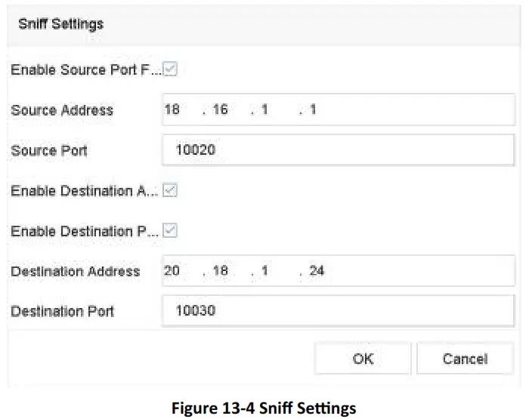Click first octet "20" of Destination Address
The width and height of the screenshot is (532, 419).
click(172, 270)
